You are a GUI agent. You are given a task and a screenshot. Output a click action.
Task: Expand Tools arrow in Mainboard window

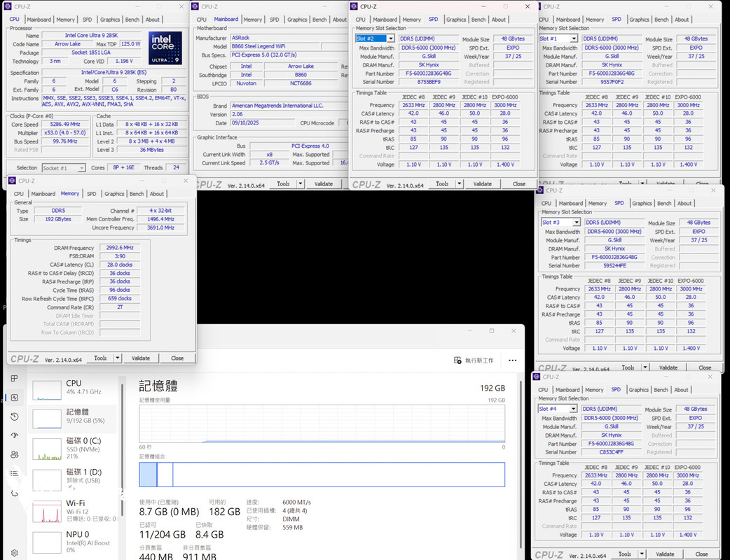click(x=301, y=184)
